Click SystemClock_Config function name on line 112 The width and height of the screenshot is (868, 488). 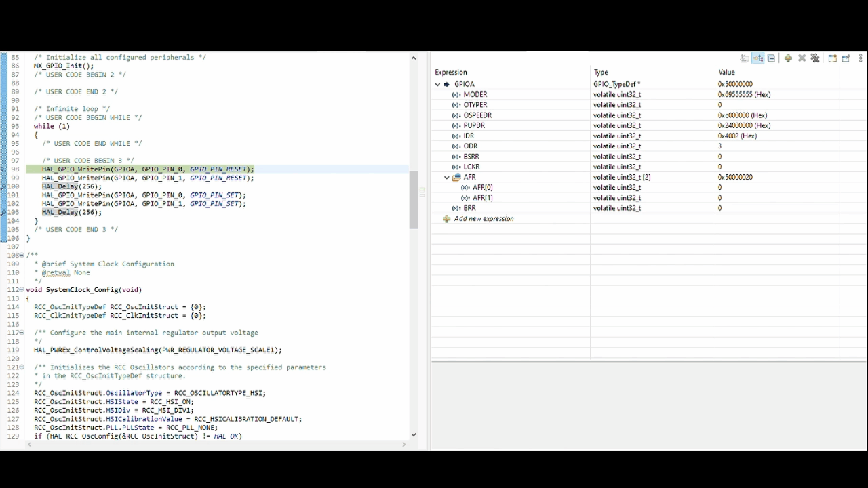pos(82,290)
